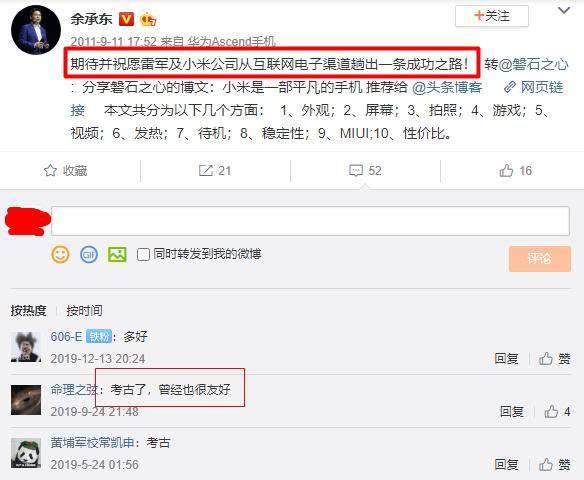This screenshot has height=480, width=584.
Task: Sort comments by 按热度
Action: [28, 310]
